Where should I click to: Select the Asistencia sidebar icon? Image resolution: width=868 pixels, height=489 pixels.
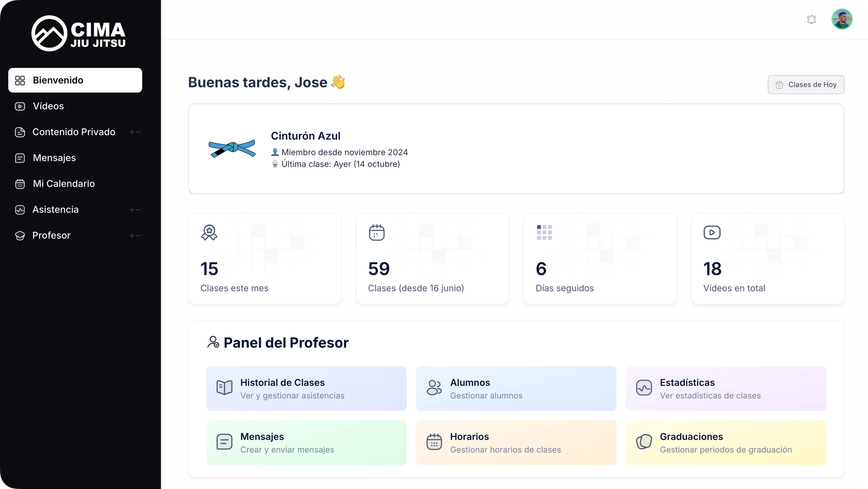20,210
